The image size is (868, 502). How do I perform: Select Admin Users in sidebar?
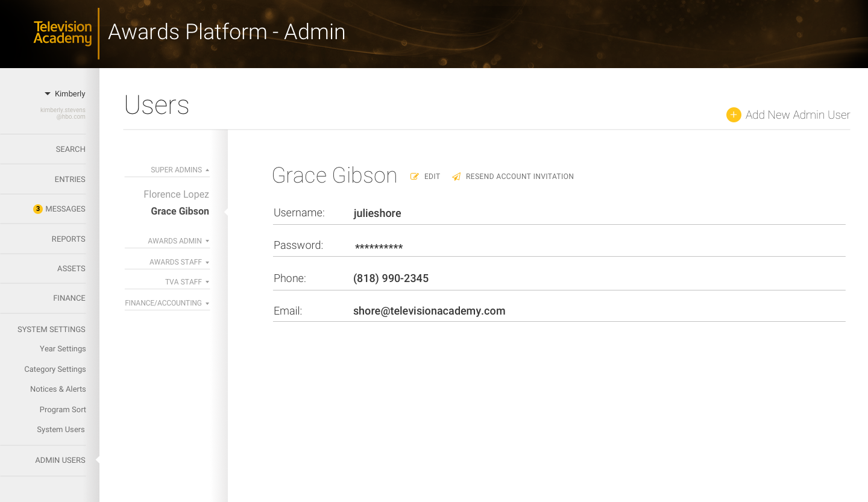coord(60,460)
